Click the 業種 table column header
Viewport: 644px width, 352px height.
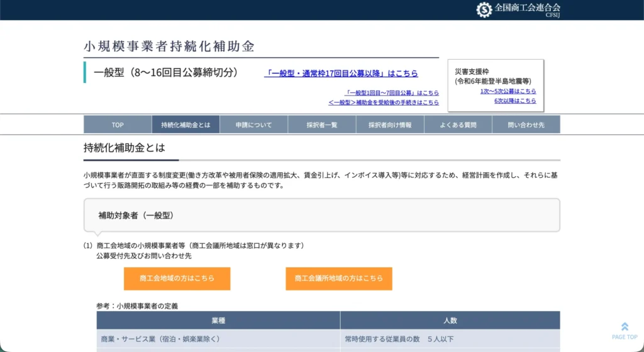point(218,321)
